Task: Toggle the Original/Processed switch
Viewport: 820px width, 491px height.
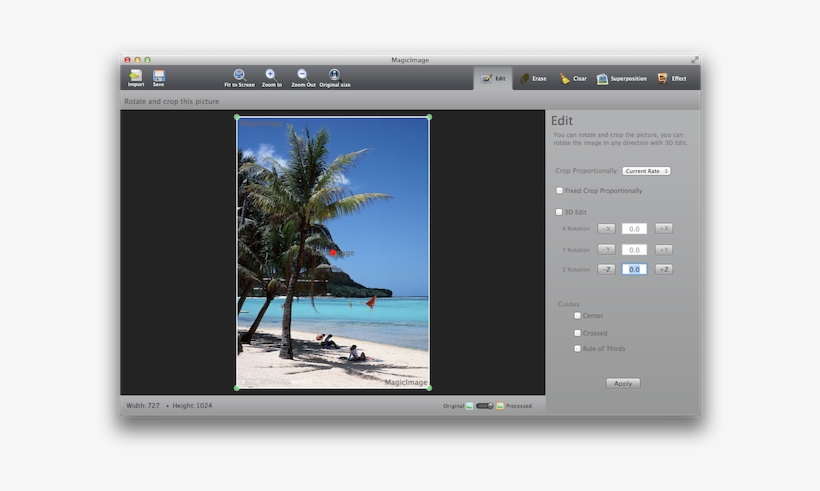Action: pyautogui.click(x=485, y=406)
